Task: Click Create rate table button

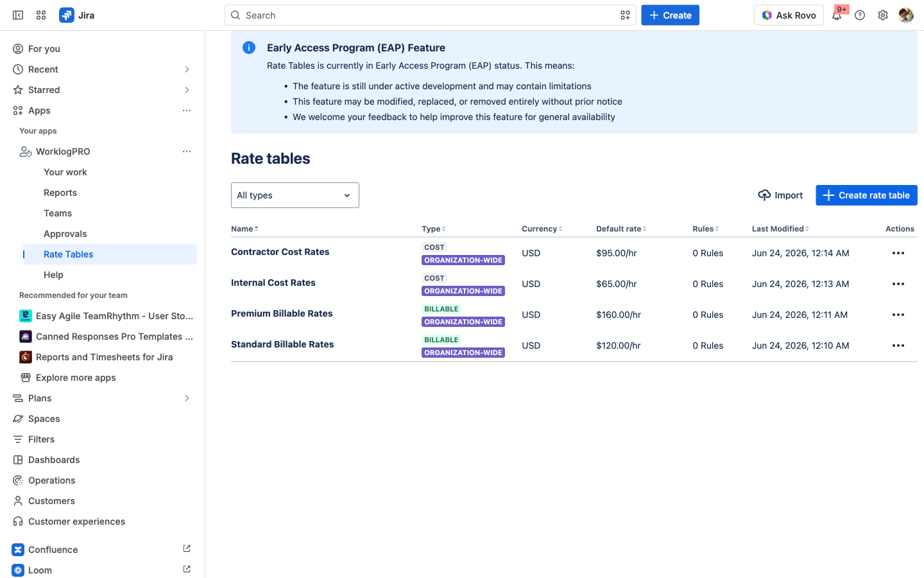Action: tap(866, 195)
